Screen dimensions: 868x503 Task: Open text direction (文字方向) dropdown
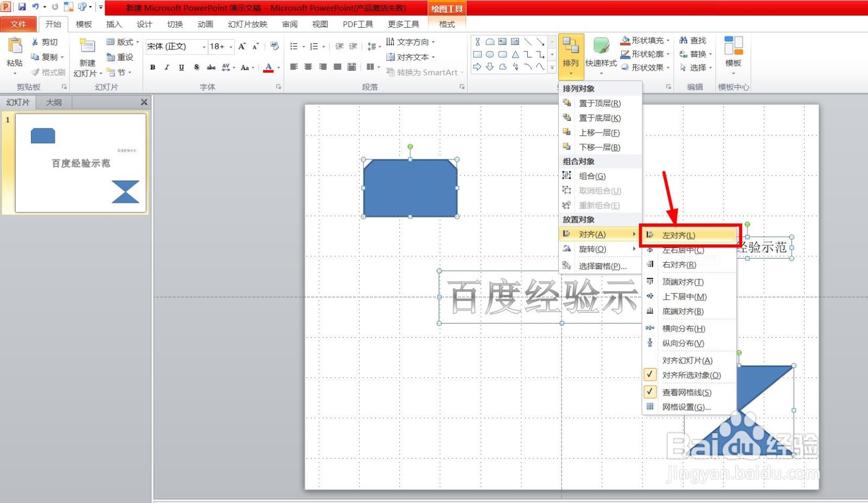click(x=410, y=42)
